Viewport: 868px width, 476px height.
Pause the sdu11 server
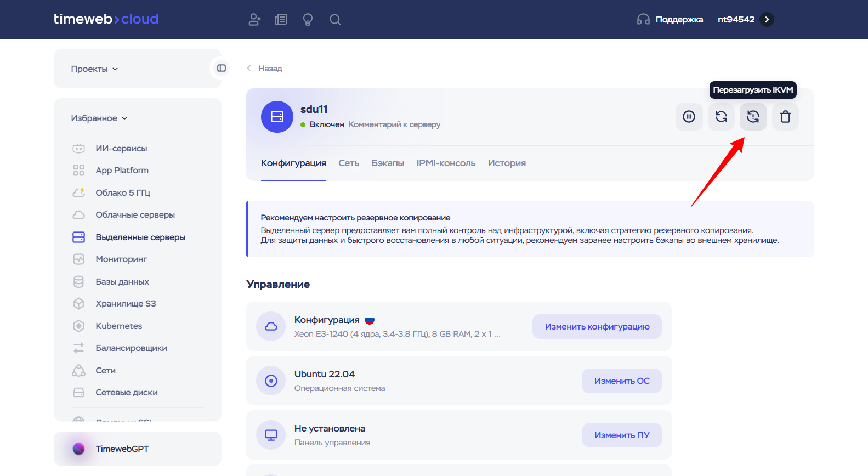coord(689,116)
